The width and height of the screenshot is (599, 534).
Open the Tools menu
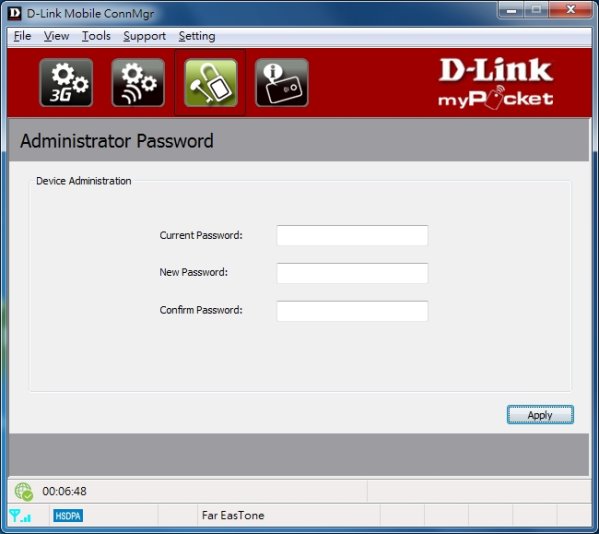[96, 36]
